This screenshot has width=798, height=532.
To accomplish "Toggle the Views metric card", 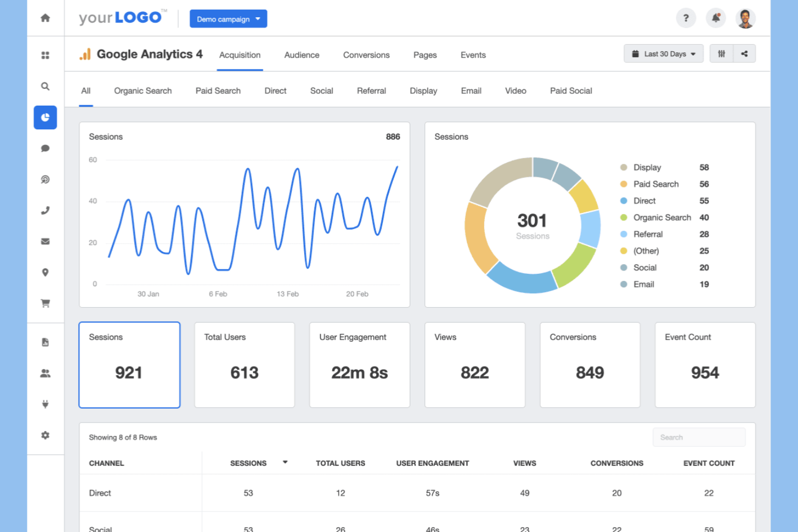I will pos(474,365).
